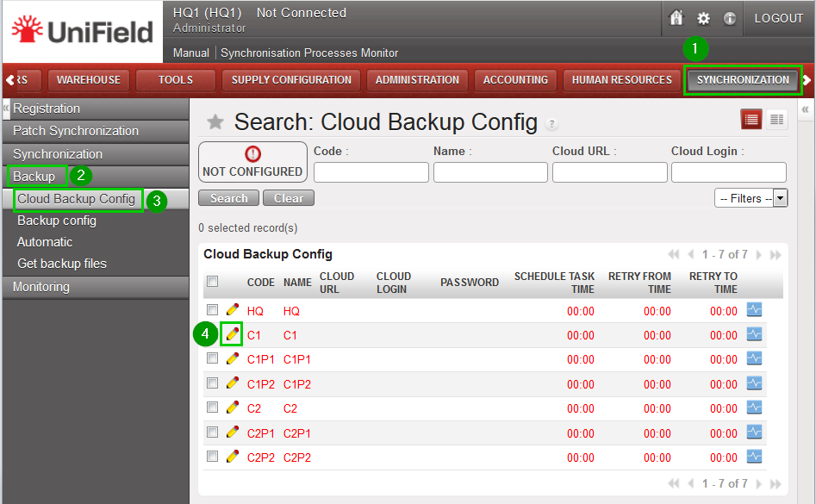Click the pencil edit icon for C1
The image size is (816, 504).
tap(232, 334)
